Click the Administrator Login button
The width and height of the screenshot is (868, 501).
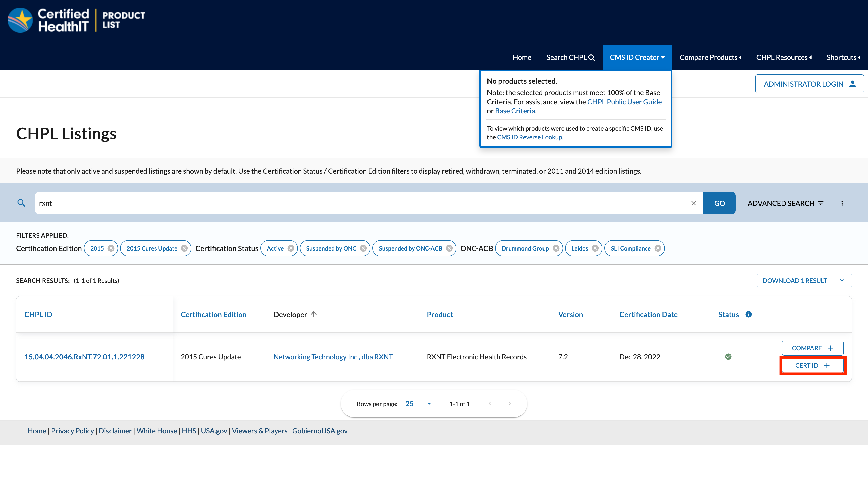[809, 84]
